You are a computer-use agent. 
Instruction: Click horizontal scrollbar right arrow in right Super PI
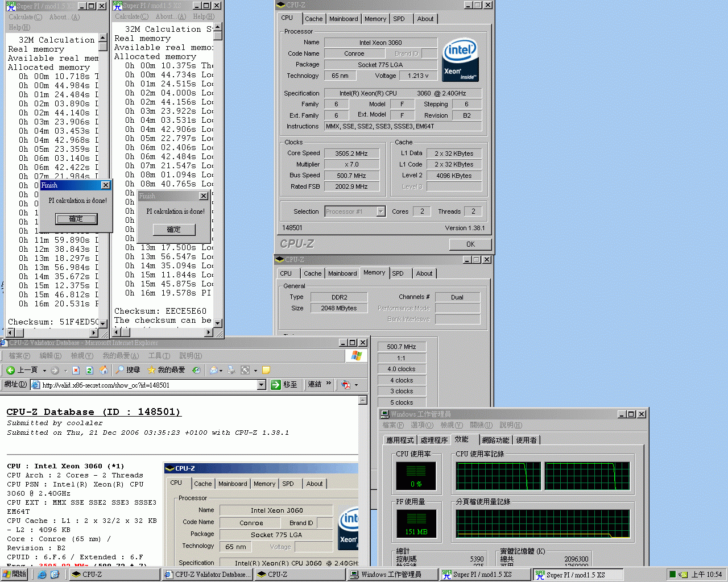(209, 332)
